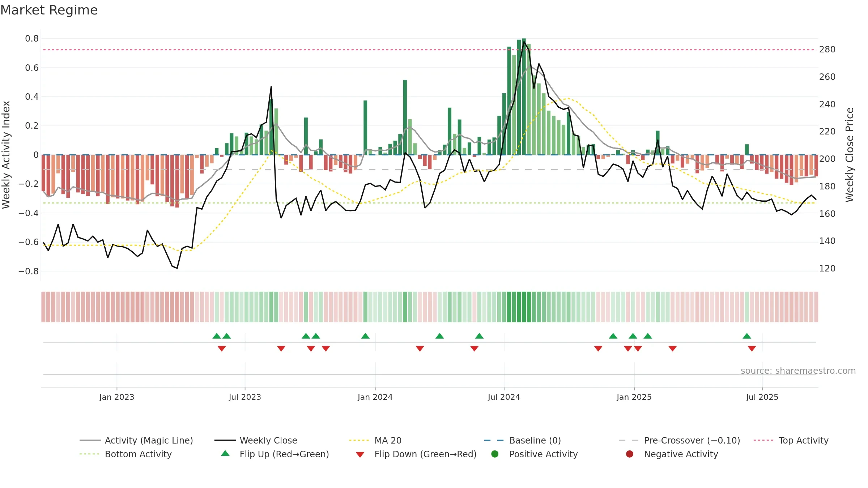
Task: Click the 'Jan 2024' x-axis label
Action: pyautogui.click(x=375, y=397)
